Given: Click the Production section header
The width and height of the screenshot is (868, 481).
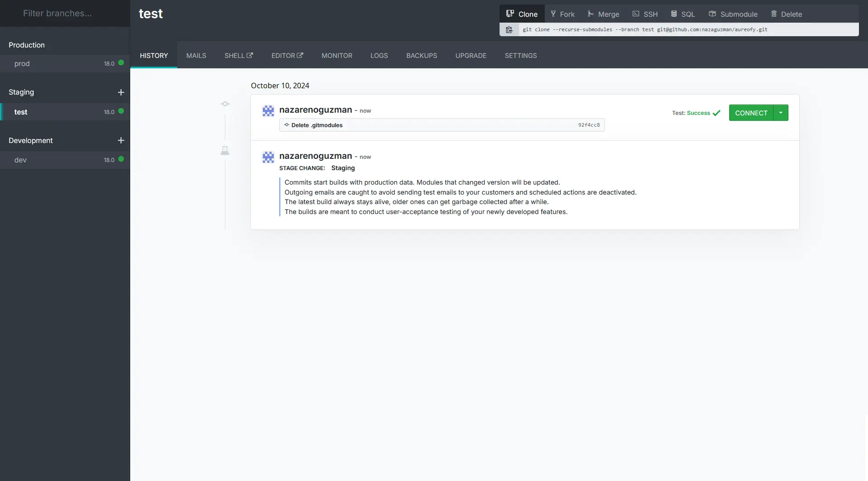Looking at the screenshot, I should (x=27, y=45).
